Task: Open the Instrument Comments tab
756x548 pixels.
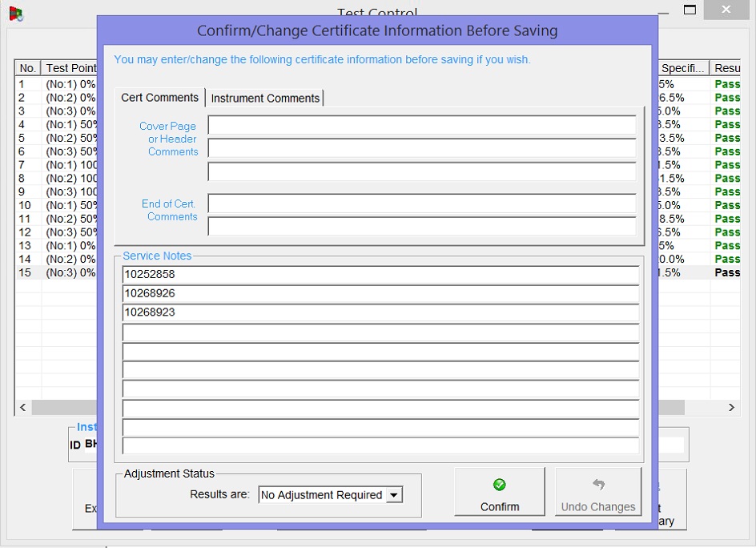Action: click(x=265, y=98)
